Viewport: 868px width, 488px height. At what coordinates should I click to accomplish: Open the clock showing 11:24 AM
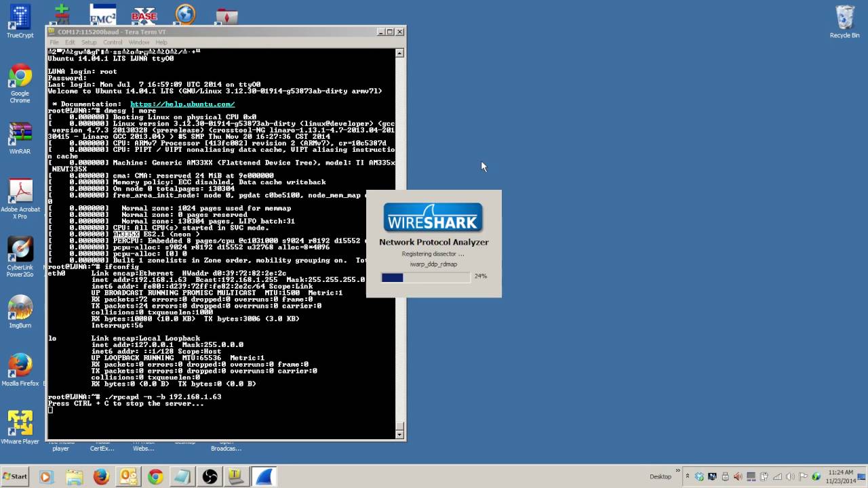840,476
